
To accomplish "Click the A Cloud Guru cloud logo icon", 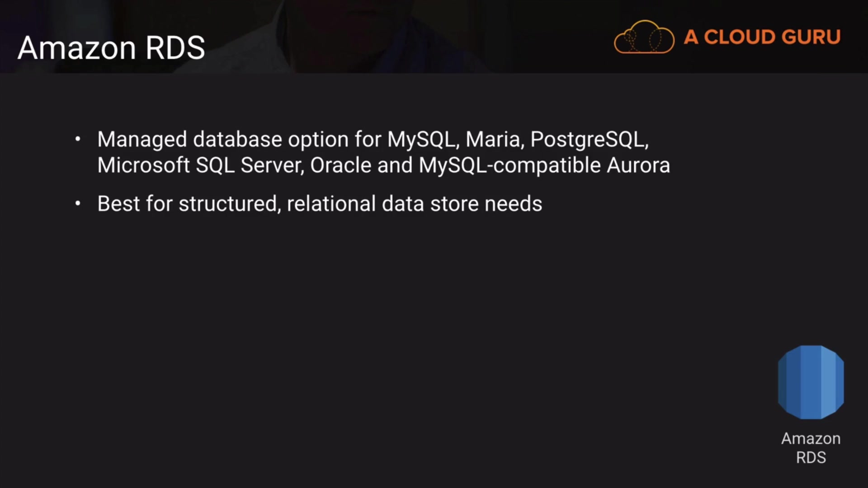I will [x=644, y=37].
